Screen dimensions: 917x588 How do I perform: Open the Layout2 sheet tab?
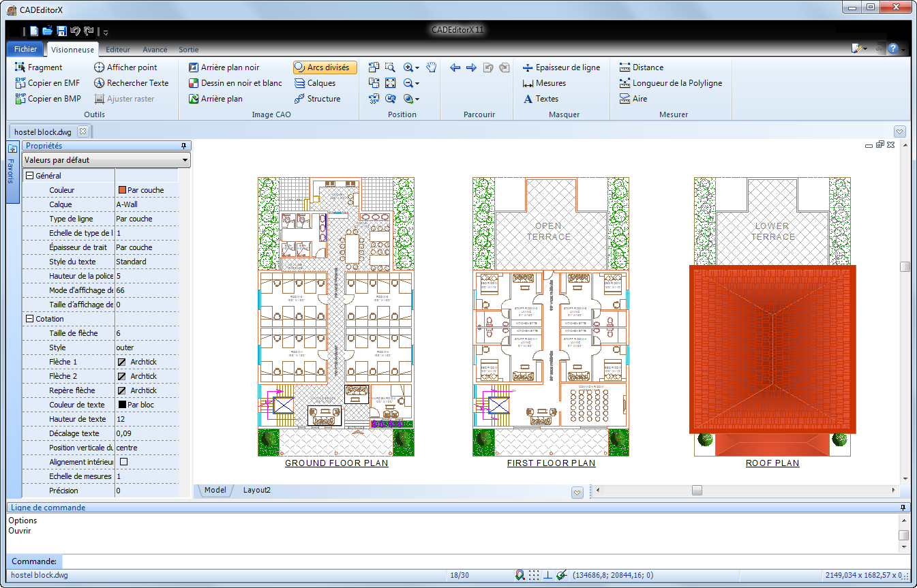[x=257, y=490]
